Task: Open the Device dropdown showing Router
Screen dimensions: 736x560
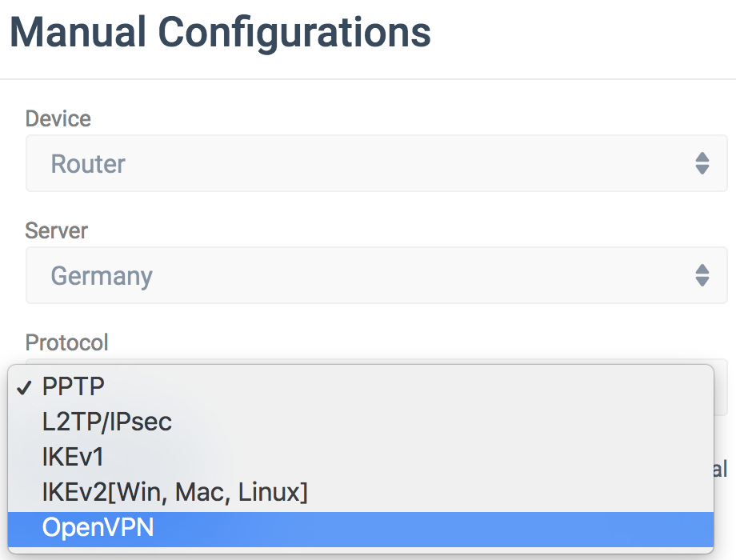Action: coord(377,163)
